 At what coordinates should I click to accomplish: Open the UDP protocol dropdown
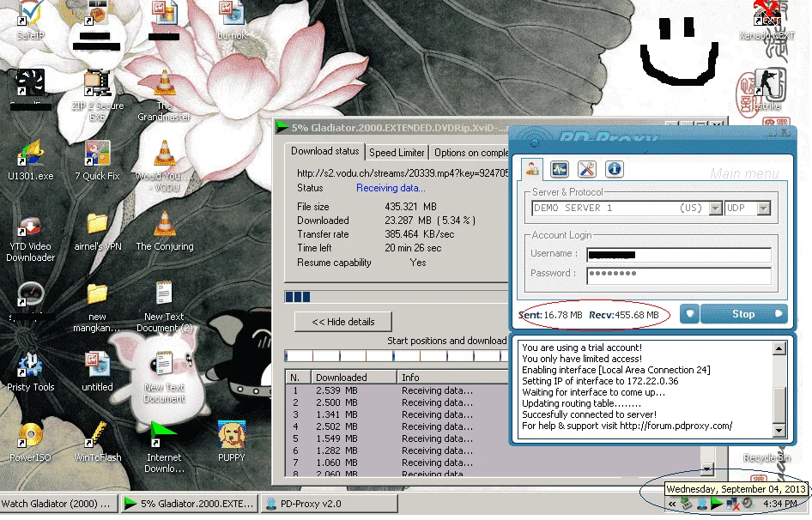tap(763, 209)
